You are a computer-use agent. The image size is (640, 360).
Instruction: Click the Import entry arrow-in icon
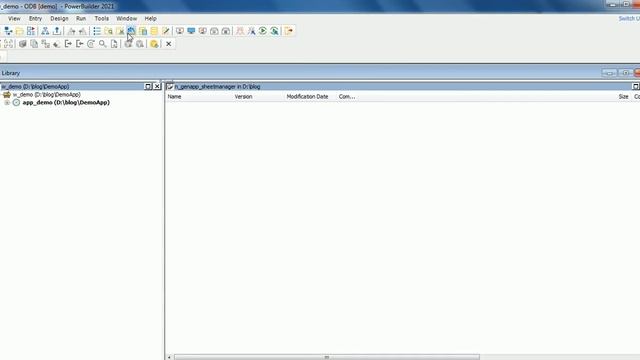(x=80, y=44)
